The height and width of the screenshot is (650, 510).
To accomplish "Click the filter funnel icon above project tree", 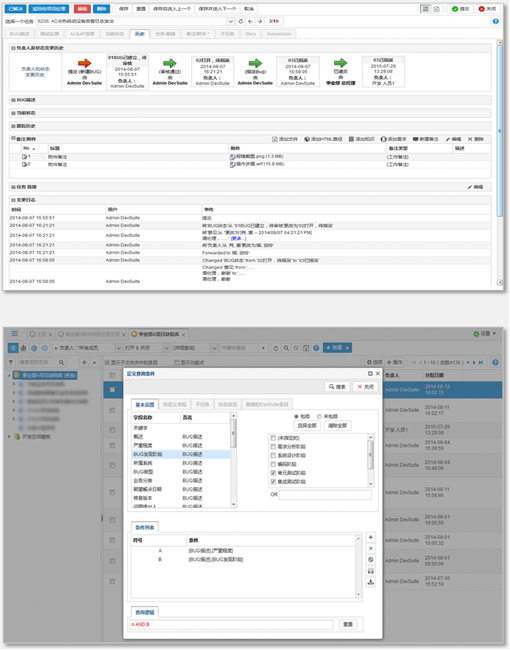I will [x=11, y=362].
